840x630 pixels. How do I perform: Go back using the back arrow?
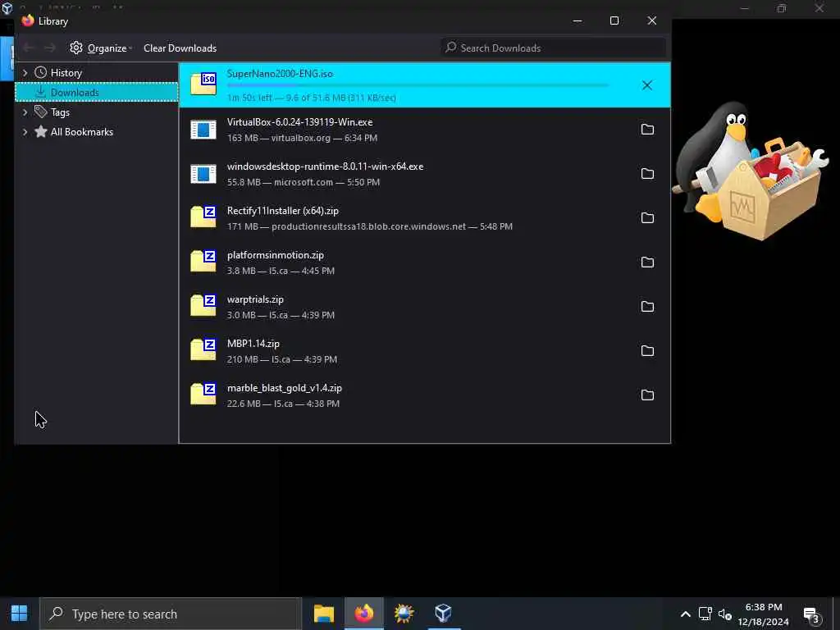tap(29, 48)
